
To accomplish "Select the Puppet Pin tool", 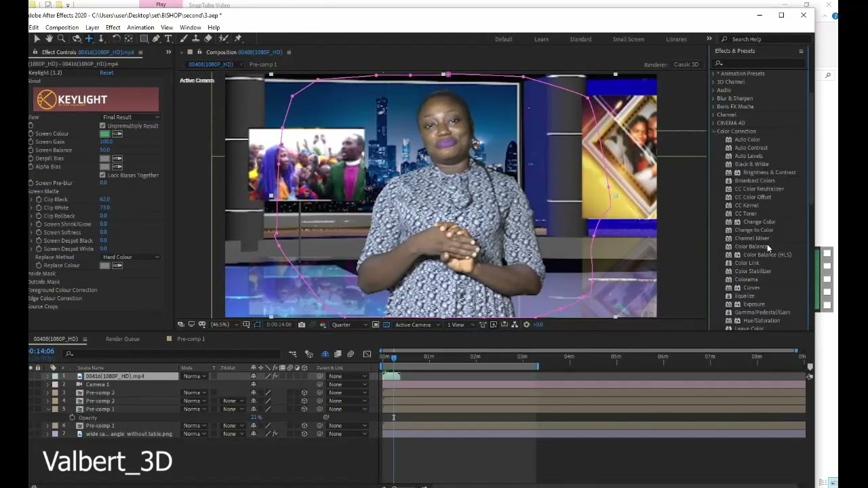I will [x=238, y=39].
